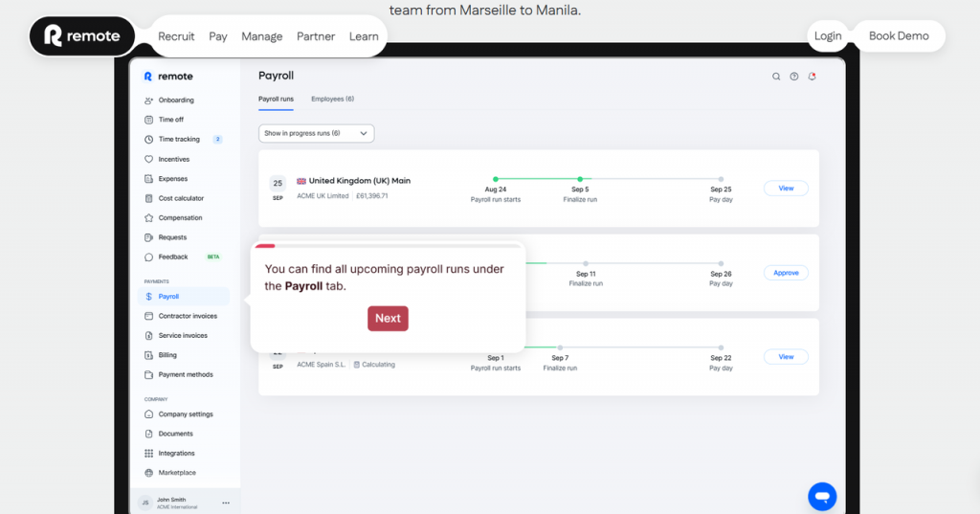Click the Sep 25 Pay day marker
The image size is (980, 514).
[x=721, y=179]
